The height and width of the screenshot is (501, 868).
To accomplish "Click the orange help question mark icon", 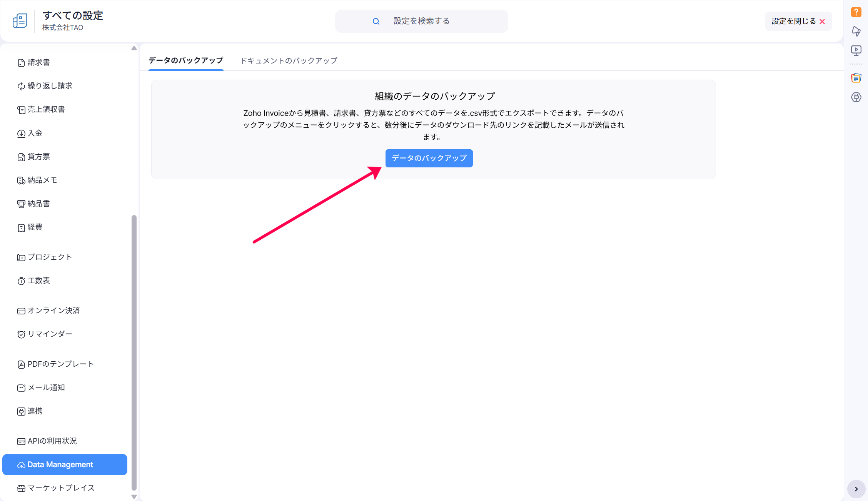I will point(856,12).
